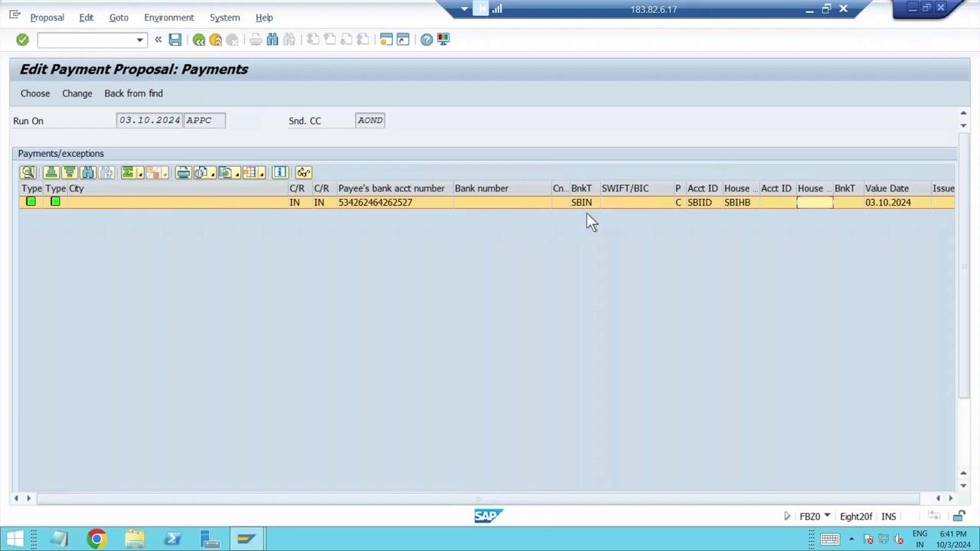Click the Choose button
Viewport: 980px width, 551px height.
point(35,93)
